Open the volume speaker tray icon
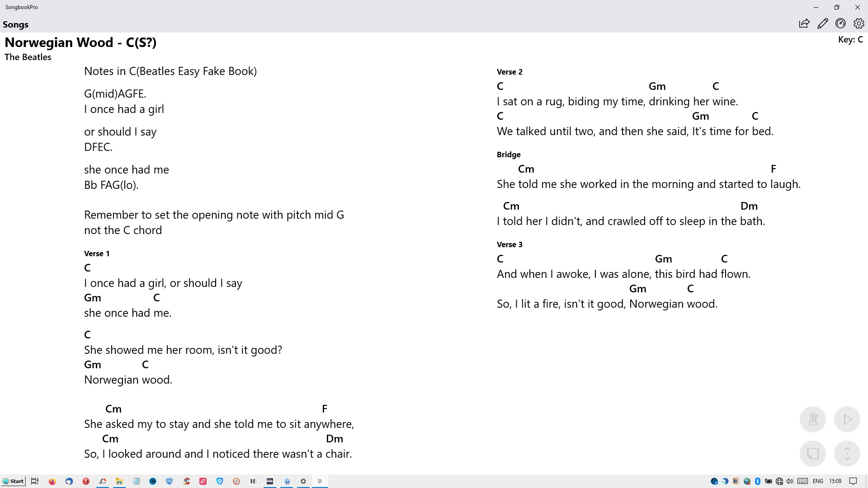 tap(790, 481)
